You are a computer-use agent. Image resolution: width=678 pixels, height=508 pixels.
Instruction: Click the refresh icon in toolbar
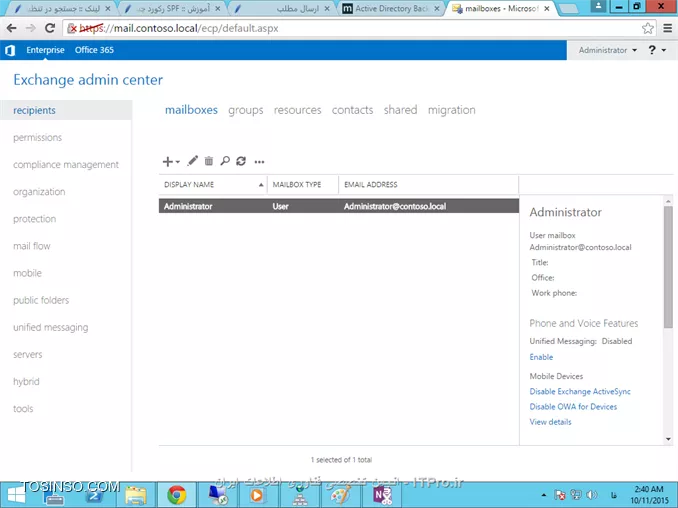click(x=241, y=161)
